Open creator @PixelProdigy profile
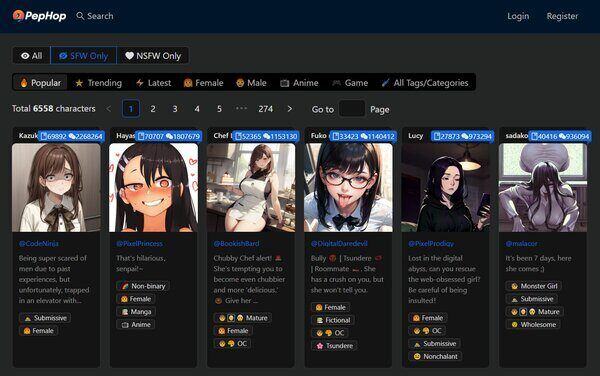Image resolution: width=600 pixels, height=376 pixels. point(431,244)
